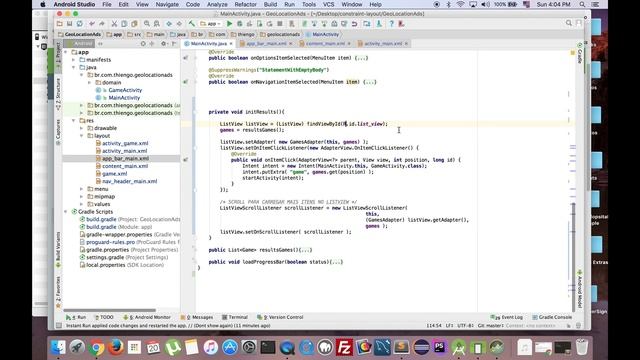Click Scroll from Source target icon
The image size is (640, 360).
click(143, 43)
